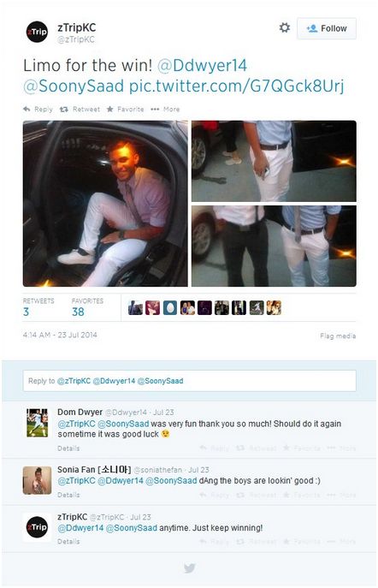The height and width of the screenshot is (588, 378).
Task: Retweet the Limo for the win tweet
Action: coord(80,109)
